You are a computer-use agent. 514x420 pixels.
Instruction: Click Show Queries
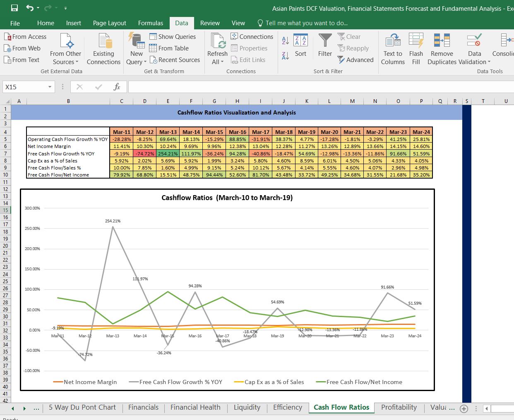(x=173, y=37)
